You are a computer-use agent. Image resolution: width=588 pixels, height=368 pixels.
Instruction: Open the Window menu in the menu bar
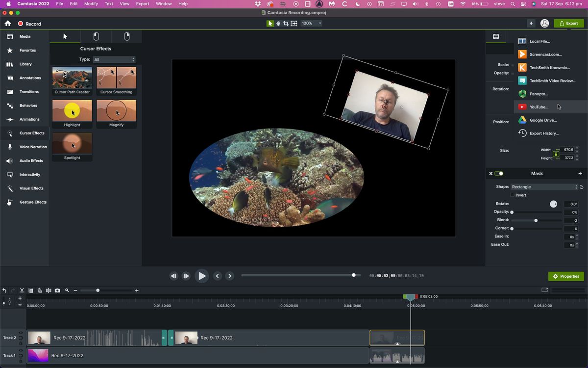pyautogui.click(x=163, y=3)
